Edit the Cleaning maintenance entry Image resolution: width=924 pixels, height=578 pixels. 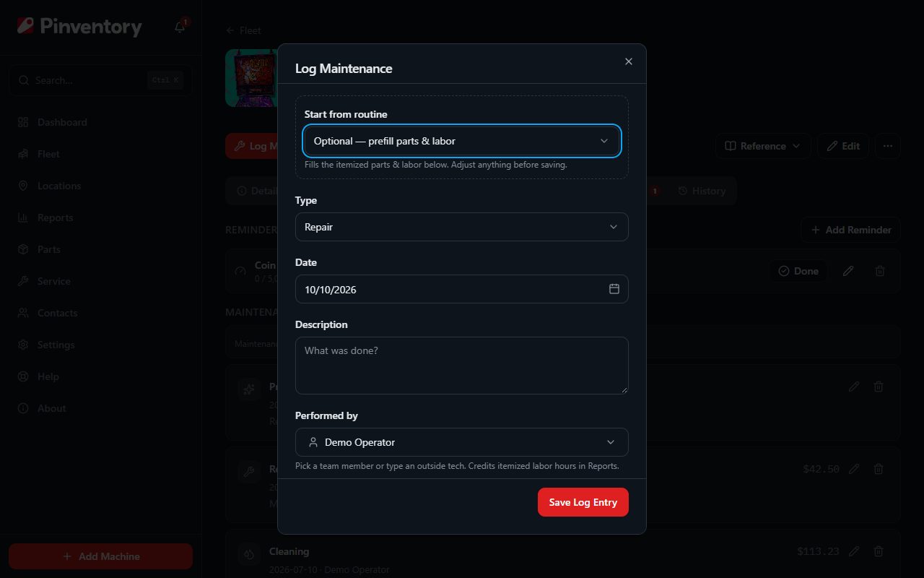(x=854, y=551)
